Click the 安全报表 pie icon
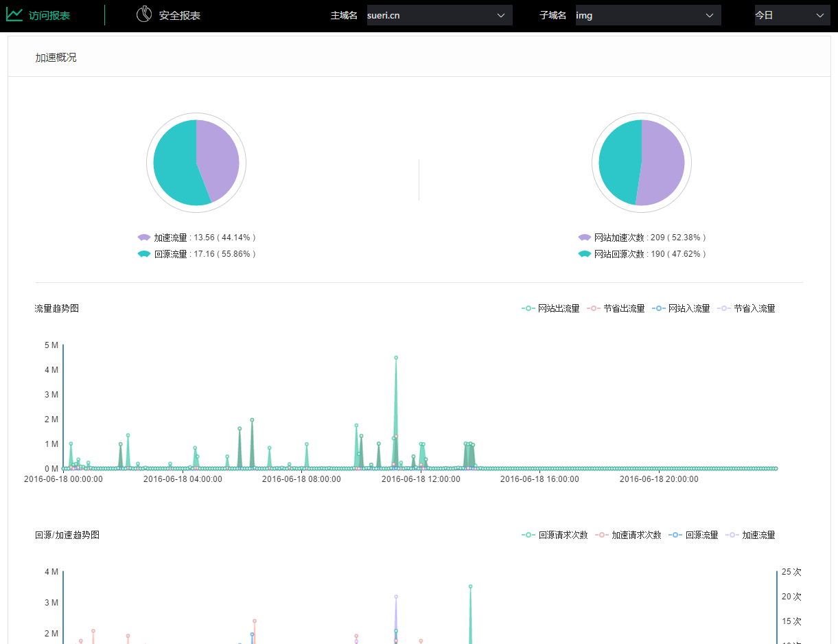Image resolution: width=838 pixels, height=644 pixels. (144, 14)
